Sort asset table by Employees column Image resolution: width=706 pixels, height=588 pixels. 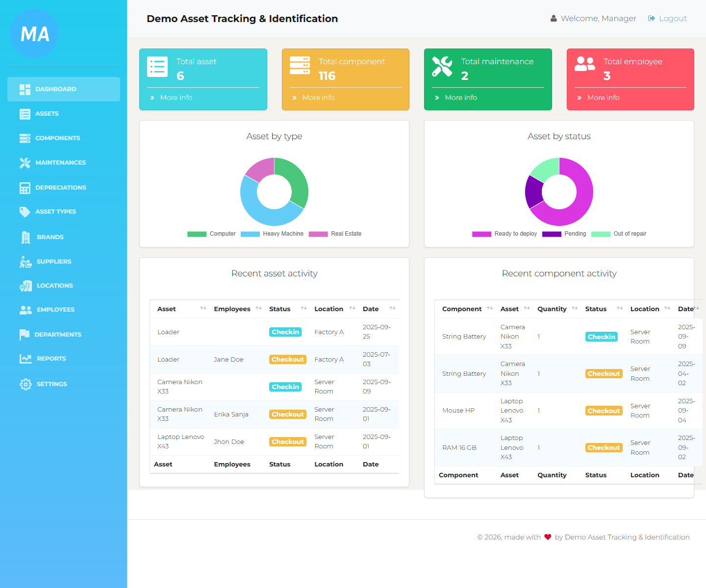coord(238,309)
